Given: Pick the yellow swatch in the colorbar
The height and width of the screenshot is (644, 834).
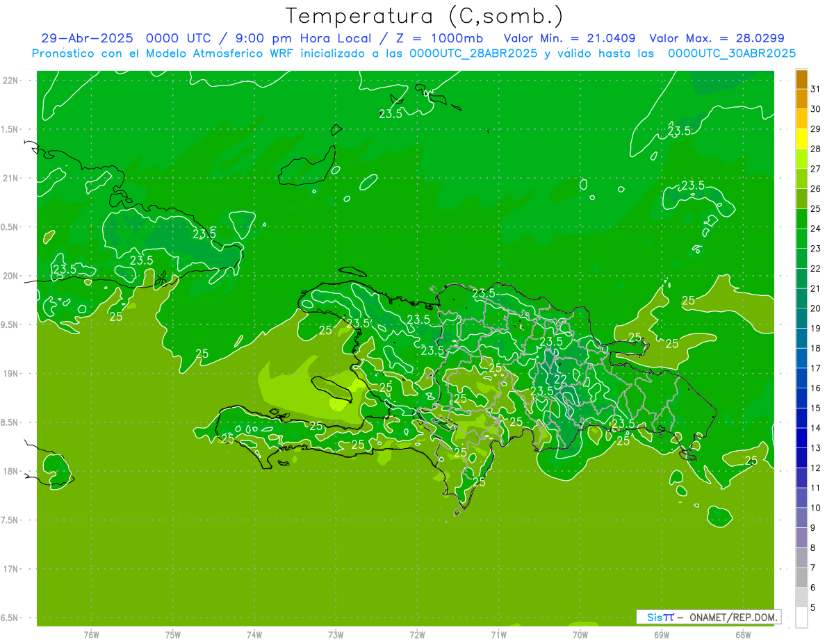Looking at the screenshot, I should click(x=801, y=139).
